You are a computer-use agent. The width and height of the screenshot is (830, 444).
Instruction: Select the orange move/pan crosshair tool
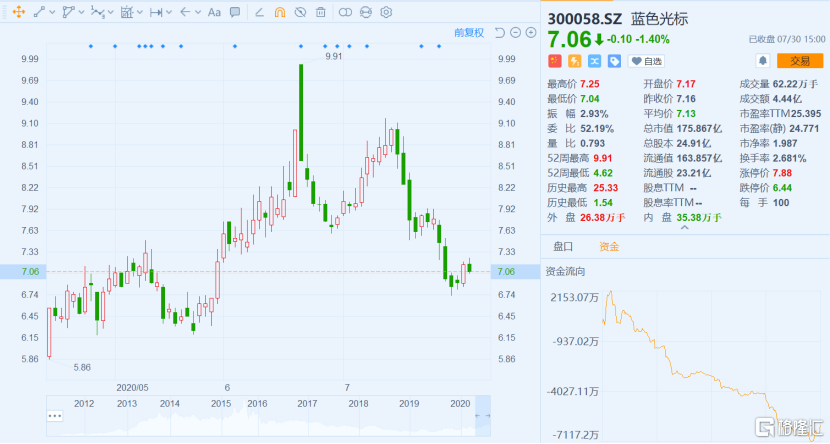click(19, 12)
